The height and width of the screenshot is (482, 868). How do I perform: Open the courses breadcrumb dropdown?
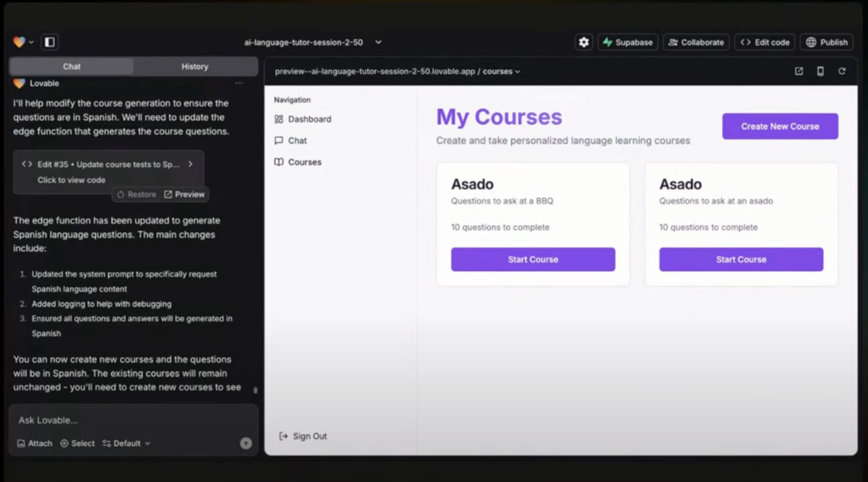click(x=518, y=72)
